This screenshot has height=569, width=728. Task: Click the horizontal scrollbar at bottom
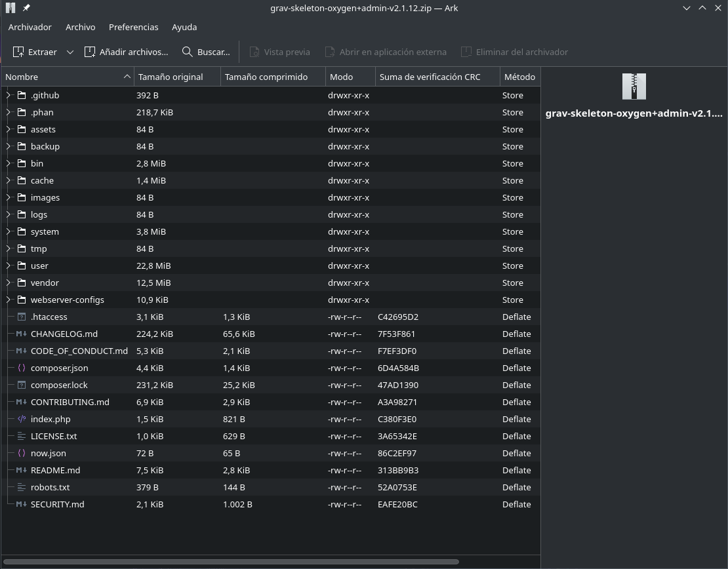[231, 562]
